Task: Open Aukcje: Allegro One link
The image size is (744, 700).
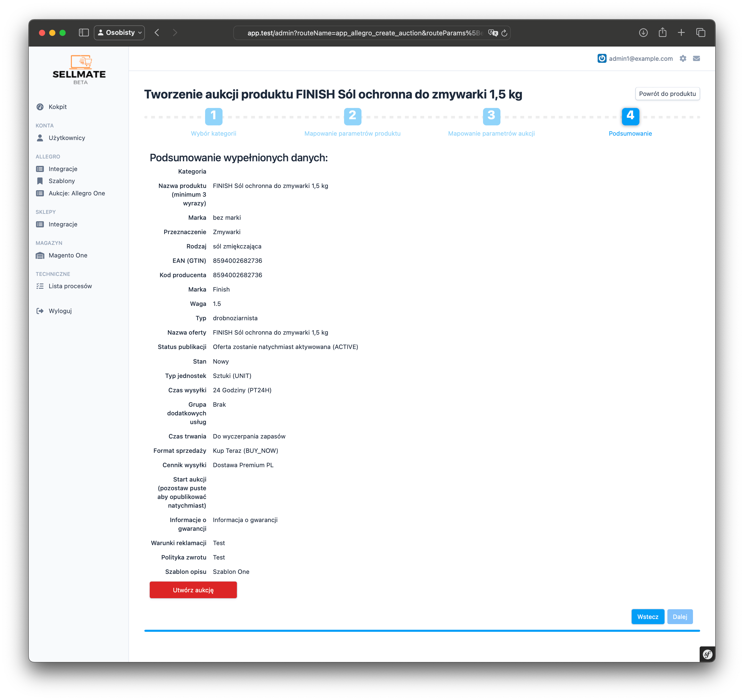Action: coord(77,193)
